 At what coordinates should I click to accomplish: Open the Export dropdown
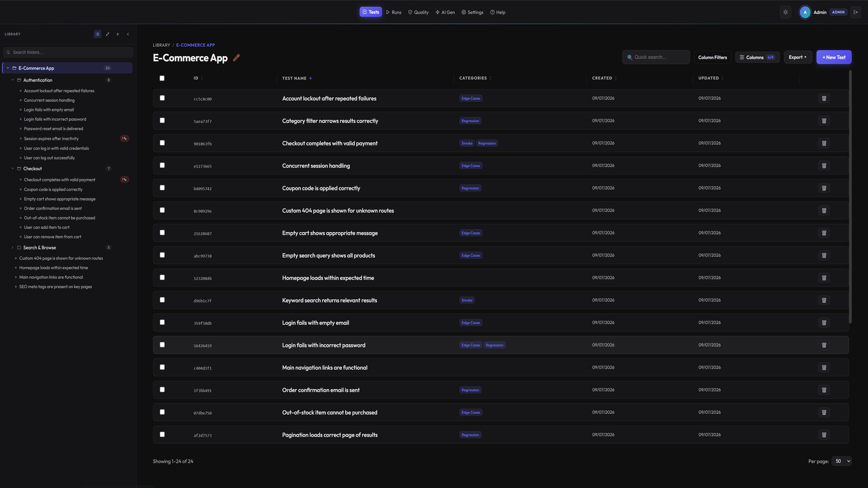pyautogui.click(x=797, y=57)
